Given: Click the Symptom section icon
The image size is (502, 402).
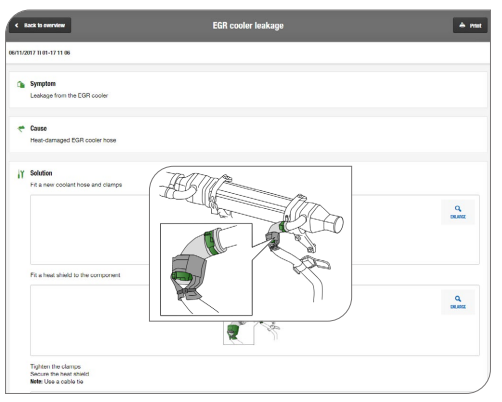Looking at the screenshot, I should click(x=21, y=84).
